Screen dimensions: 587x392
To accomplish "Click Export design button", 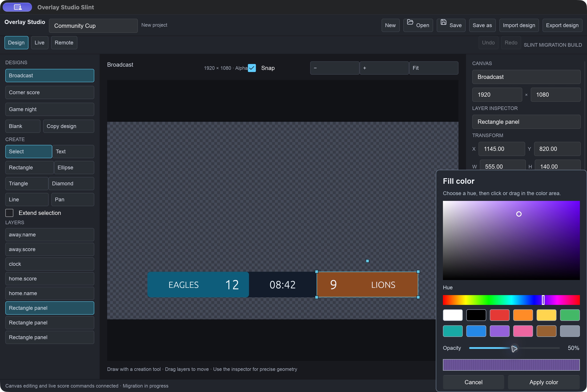I will [x=562, y=25].
